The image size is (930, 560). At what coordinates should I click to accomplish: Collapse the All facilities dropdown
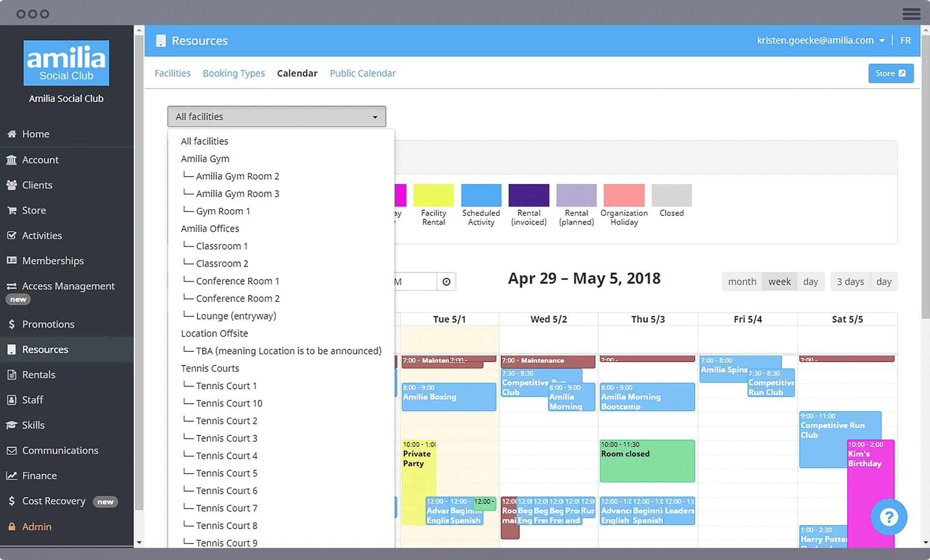pos(276,117)
